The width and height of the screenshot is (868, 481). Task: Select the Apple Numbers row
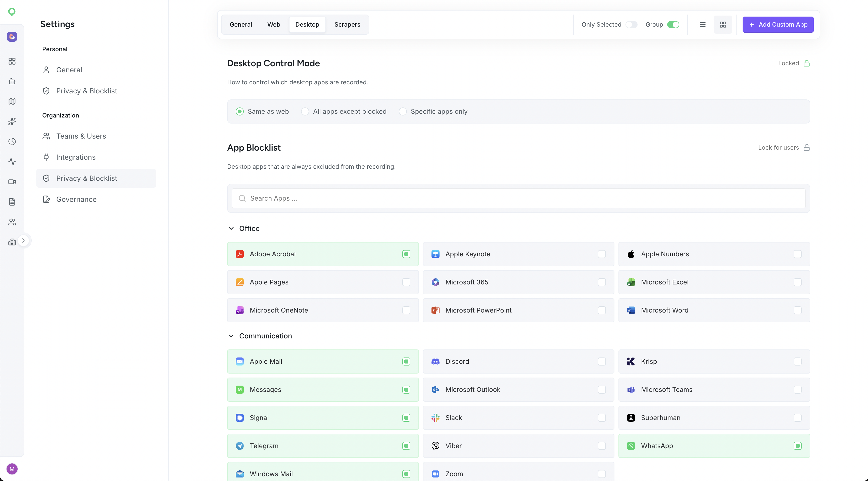pos(714,254)
